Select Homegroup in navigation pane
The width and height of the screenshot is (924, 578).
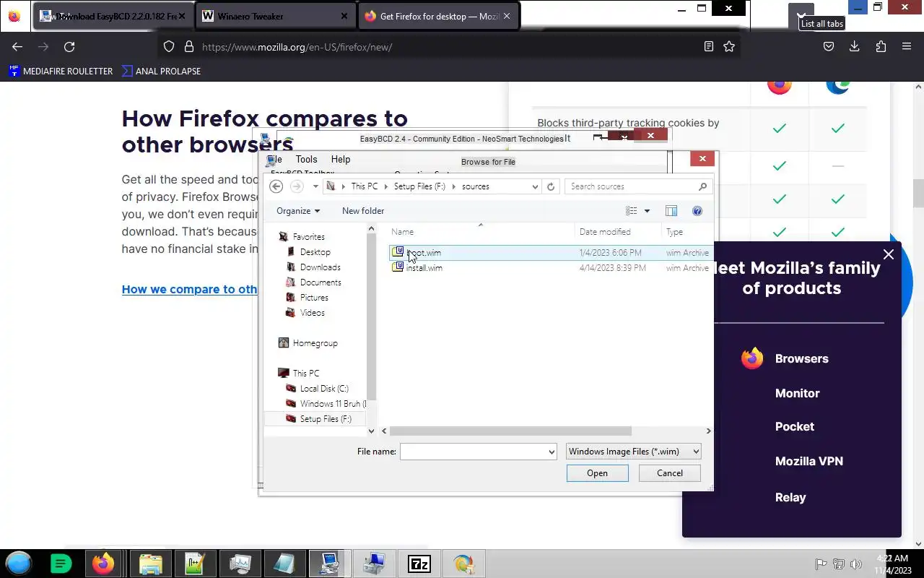coord(315,343)
